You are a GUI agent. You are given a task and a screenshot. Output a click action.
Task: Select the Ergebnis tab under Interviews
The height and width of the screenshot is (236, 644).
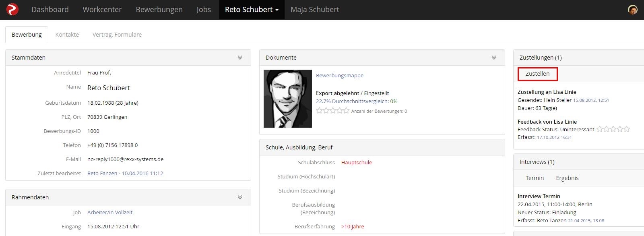[x=567, y=178]
